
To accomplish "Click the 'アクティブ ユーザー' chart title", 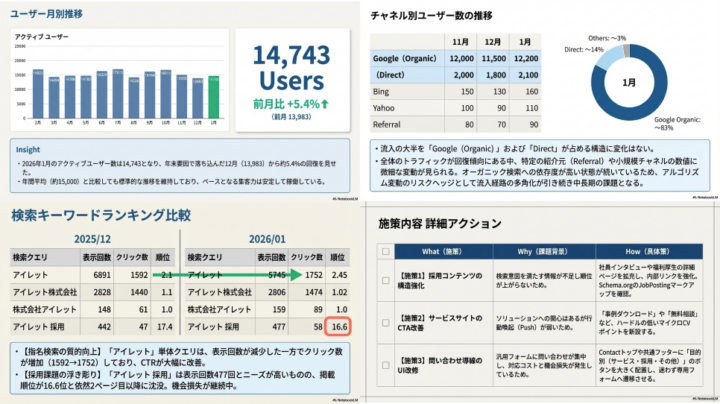I will point(41,37).
